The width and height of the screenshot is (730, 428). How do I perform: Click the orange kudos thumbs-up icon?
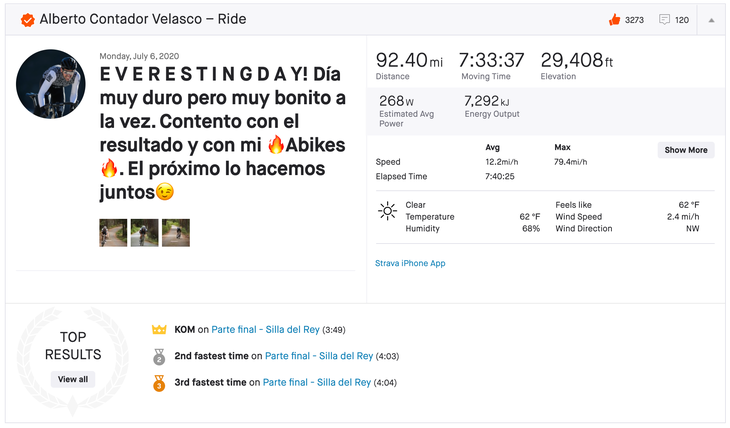click(x=614, y=19)
